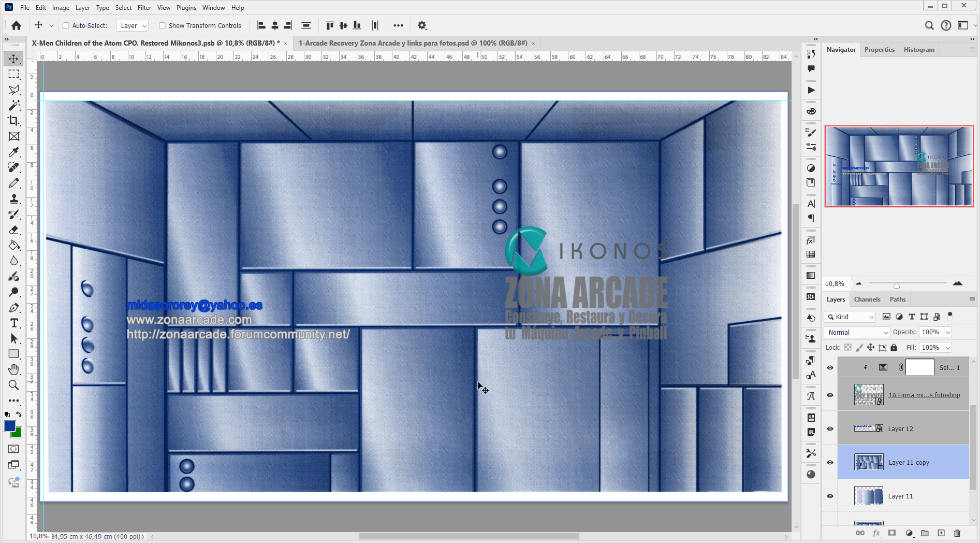
Task: Switch to 1-Arcade Recovery Zona Arcade document tab
Action: point(413,43)
